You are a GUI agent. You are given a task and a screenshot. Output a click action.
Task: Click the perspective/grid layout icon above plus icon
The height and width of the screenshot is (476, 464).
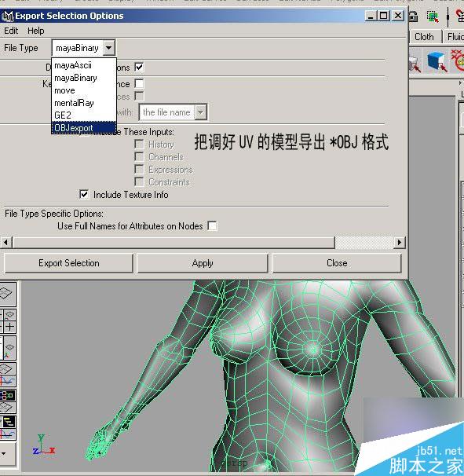click(x=9, y=315)
